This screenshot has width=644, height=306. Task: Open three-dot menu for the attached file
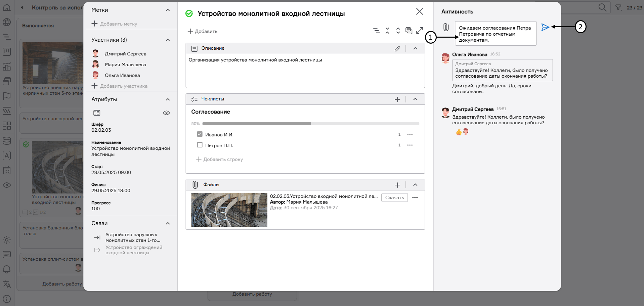[415, 198]
